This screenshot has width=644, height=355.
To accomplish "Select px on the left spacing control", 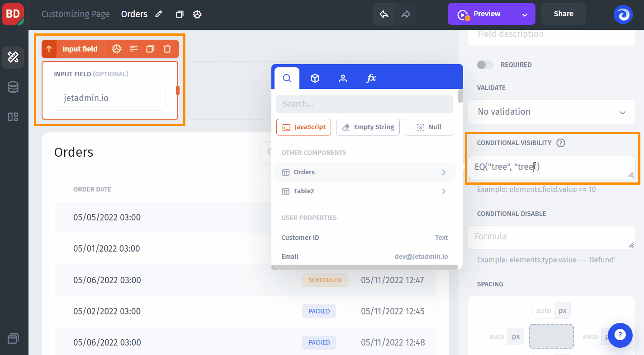I will pyautogui.click(x=516, y=336).
